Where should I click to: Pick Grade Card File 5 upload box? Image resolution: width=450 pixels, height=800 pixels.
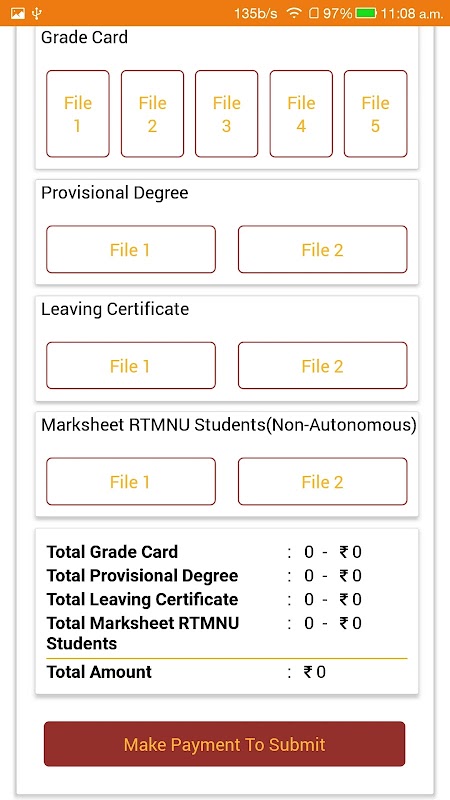[376, 114]
